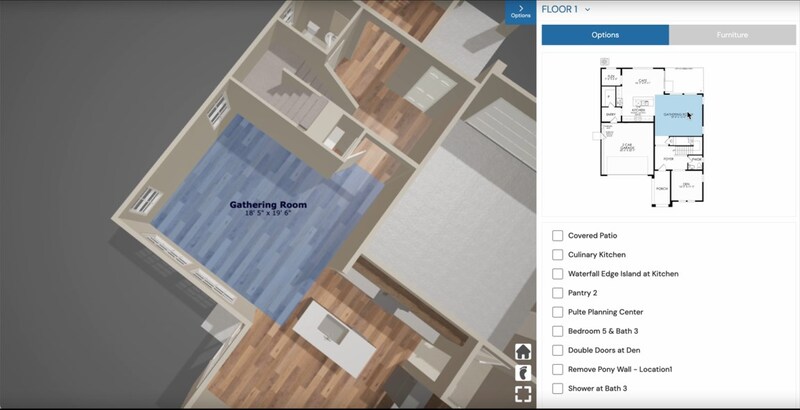Click the home view icon
The height and width of the screenshot is (410, 800).
coord(523,351)
